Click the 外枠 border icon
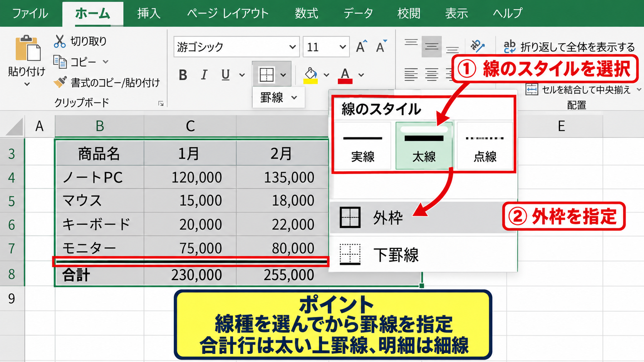This screenshot has height=362, width=644. [350, 217]
